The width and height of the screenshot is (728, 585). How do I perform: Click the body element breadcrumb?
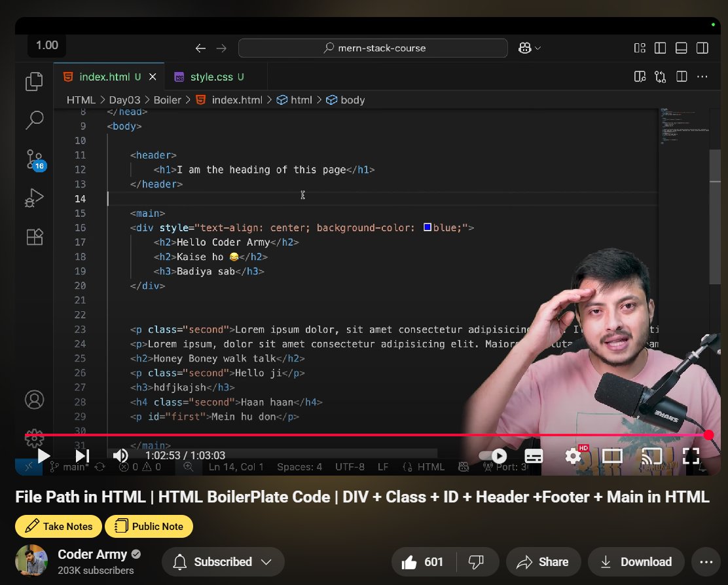(346, 100)
